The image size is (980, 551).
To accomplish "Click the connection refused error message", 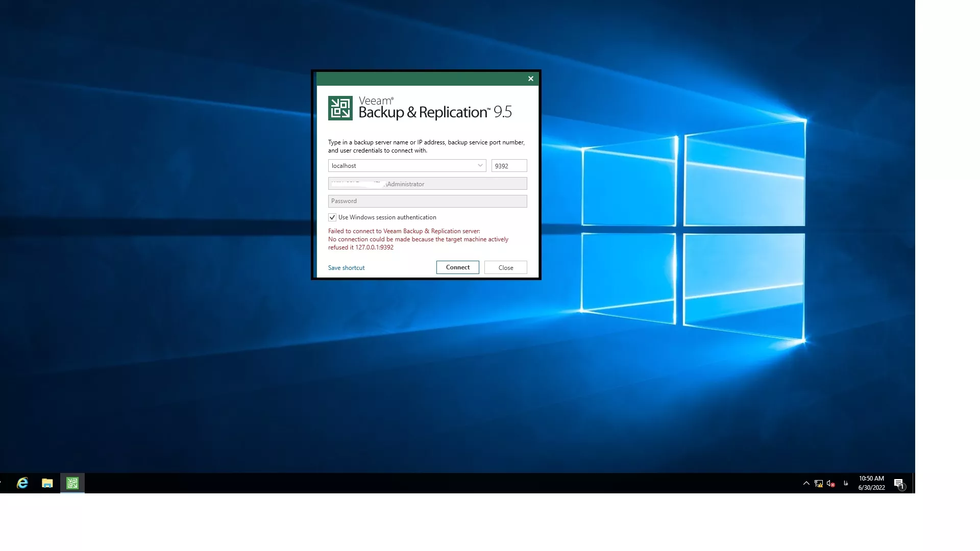I will [418, 239].
